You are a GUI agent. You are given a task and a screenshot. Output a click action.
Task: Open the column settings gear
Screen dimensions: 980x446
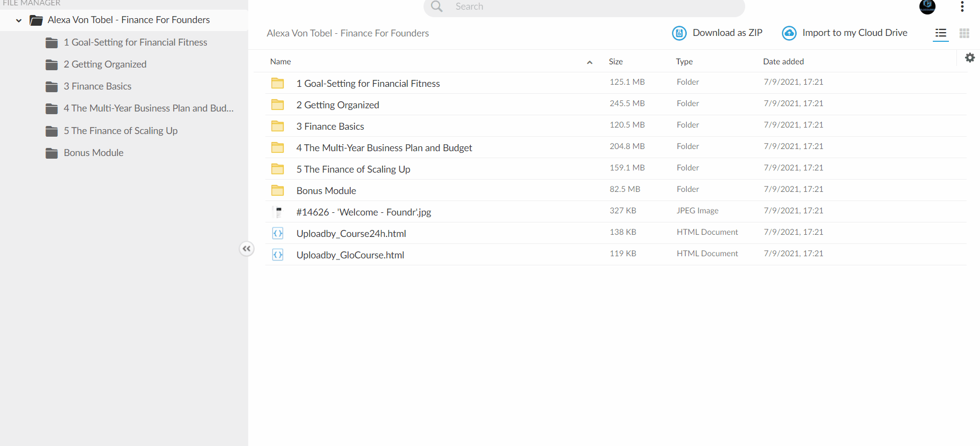point(970,57)
